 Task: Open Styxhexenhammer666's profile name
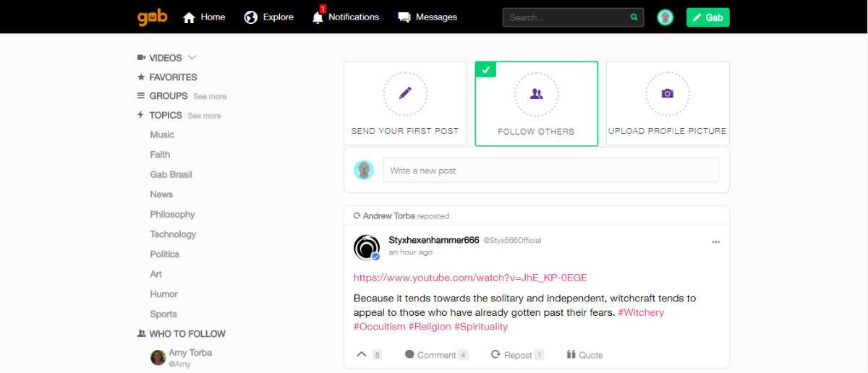click(434, 240)
